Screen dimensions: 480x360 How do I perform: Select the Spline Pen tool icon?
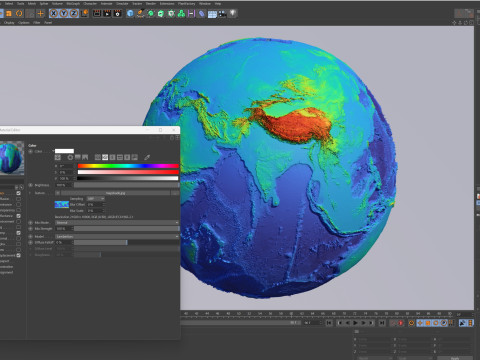tap(140, 13)
